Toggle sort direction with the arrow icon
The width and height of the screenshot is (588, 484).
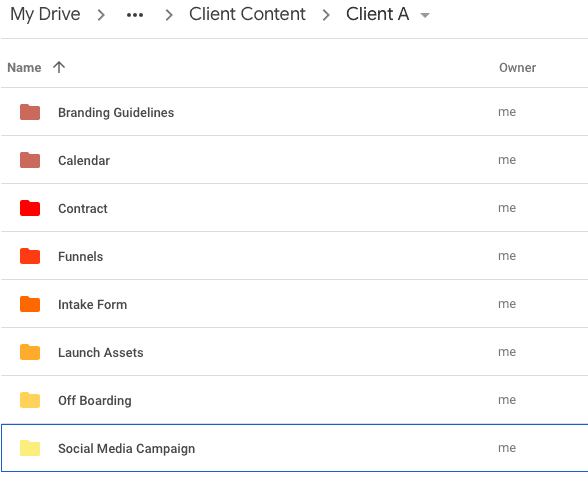pos(59,67)
